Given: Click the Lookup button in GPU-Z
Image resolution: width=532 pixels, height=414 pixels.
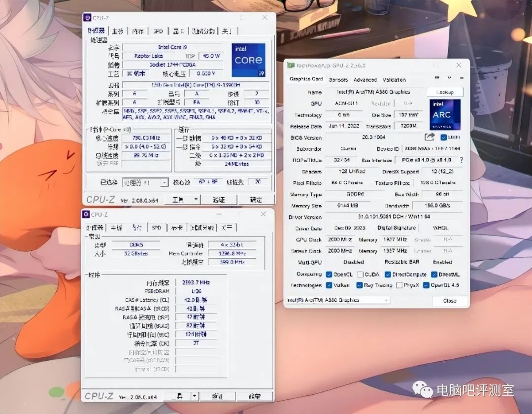Looking at the screenshot, I should [x=445, y=92].
